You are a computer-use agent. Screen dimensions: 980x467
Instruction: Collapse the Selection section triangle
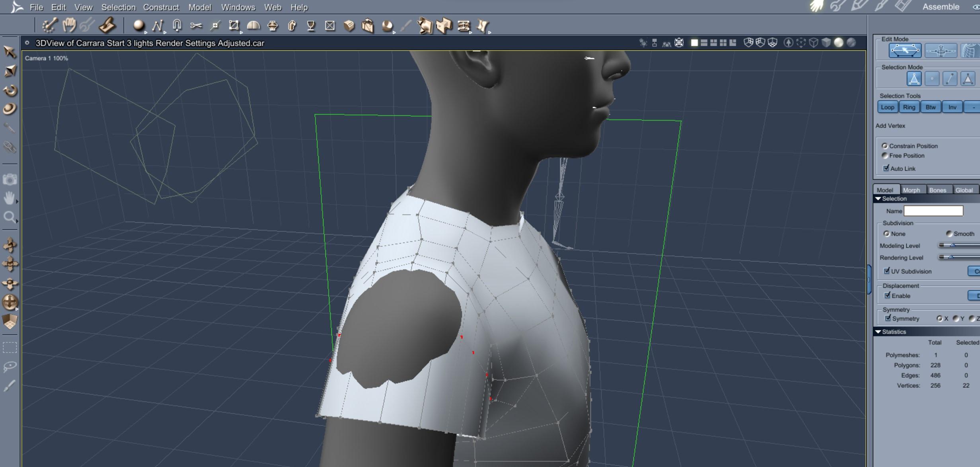(878, 199)
